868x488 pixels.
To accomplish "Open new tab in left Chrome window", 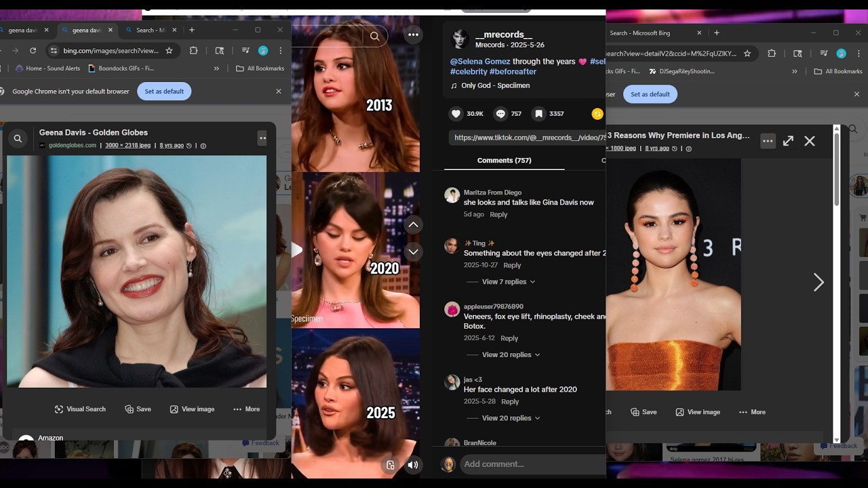I will pos(192,30).
